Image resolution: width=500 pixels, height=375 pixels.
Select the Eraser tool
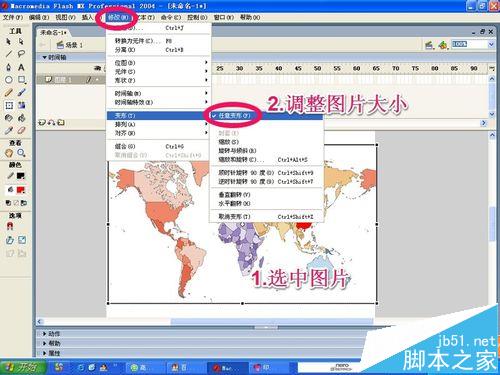point(21,131)
